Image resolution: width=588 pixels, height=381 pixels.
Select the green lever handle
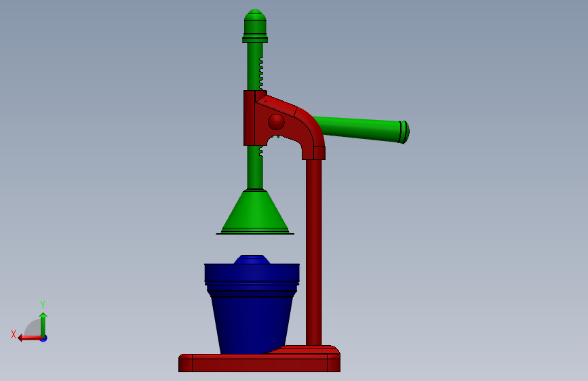[x=361, y=130]
